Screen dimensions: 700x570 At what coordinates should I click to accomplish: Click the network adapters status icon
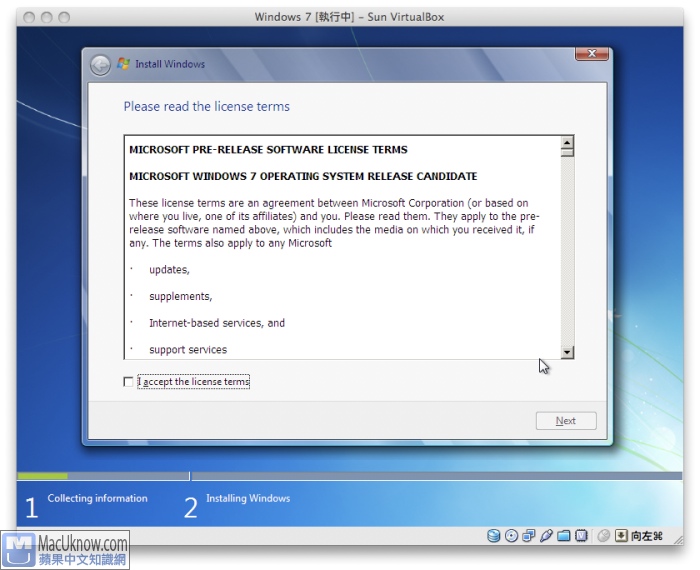(x=529, y=536)
